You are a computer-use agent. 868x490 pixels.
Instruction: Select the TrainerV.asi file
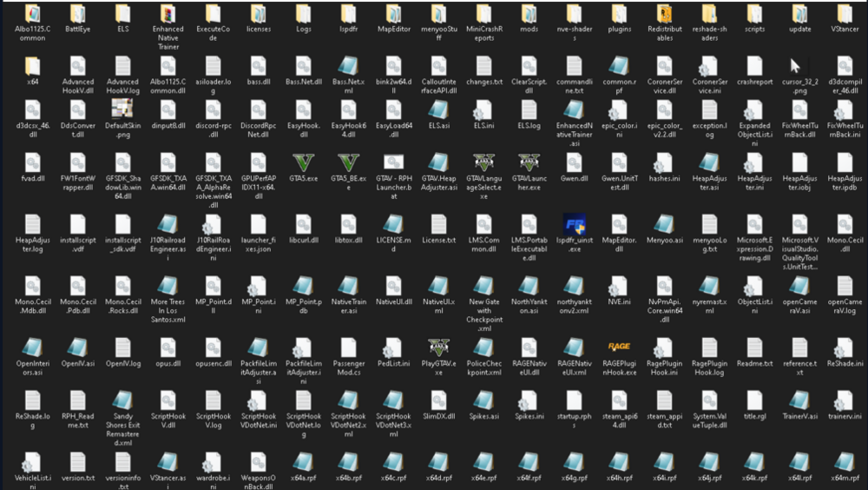click(799, 401)
